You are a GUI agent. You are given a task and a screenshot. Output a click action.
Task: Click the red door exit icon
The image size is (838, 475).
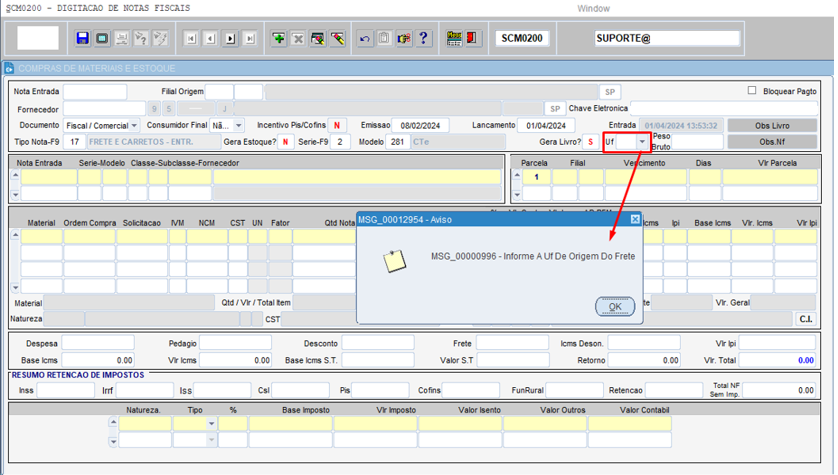[x=472, y=38]
